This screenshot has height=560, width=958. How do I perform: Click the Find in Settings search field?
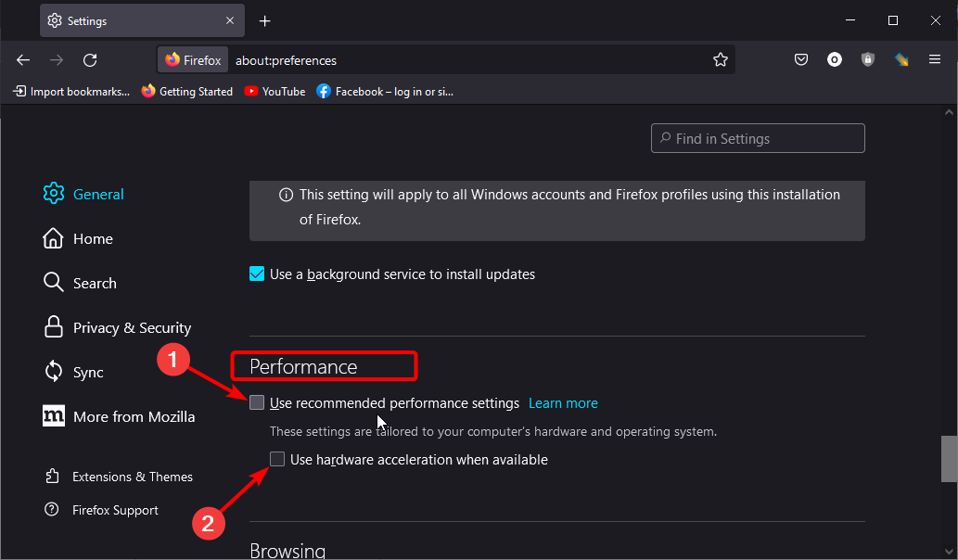[x=758, y=139]
